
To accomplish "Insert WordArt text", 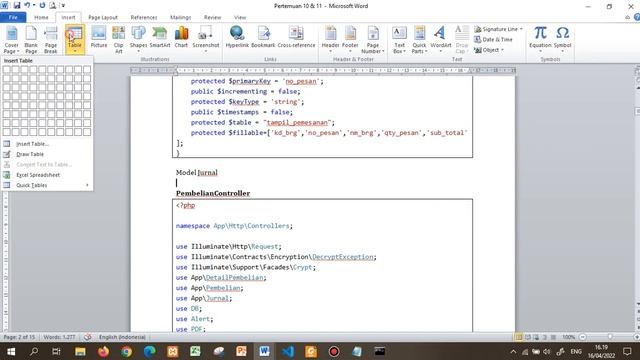I will coord(441,38).
